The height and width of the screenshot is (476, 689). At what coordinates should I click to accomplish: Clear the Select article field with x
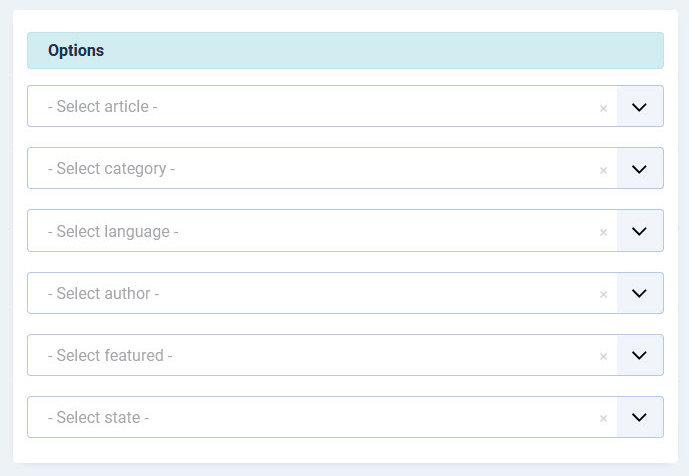coord(603,108)
